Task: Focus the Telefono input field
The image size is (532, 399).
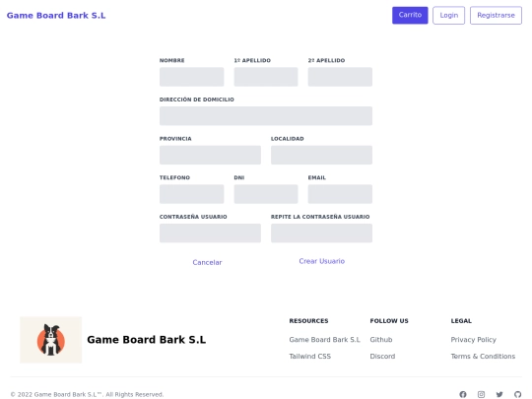Action: tap(192, 194)
